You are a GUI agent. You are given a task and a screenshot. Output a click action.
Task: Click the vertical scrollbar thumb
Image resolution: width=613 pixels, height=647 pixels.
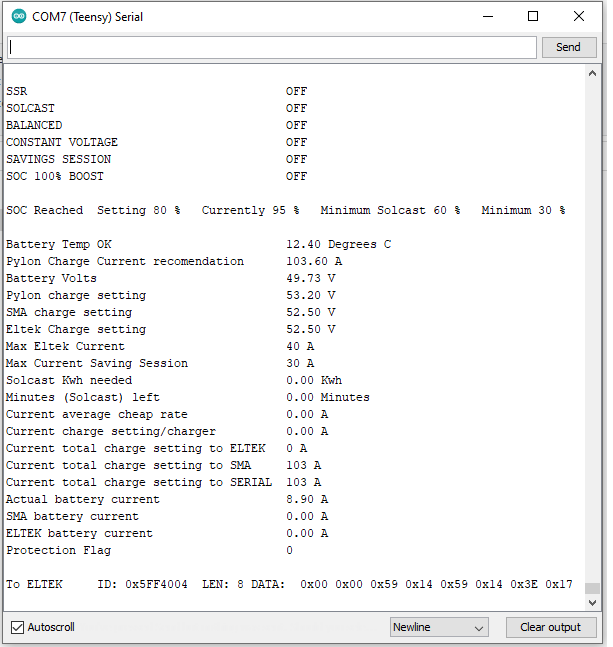click(x=592, y=588)
